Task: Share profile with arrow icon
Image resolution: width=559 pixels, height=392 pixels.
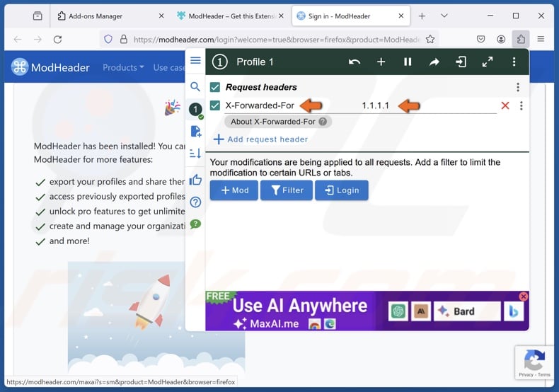Action: click(x=434, y=62)
